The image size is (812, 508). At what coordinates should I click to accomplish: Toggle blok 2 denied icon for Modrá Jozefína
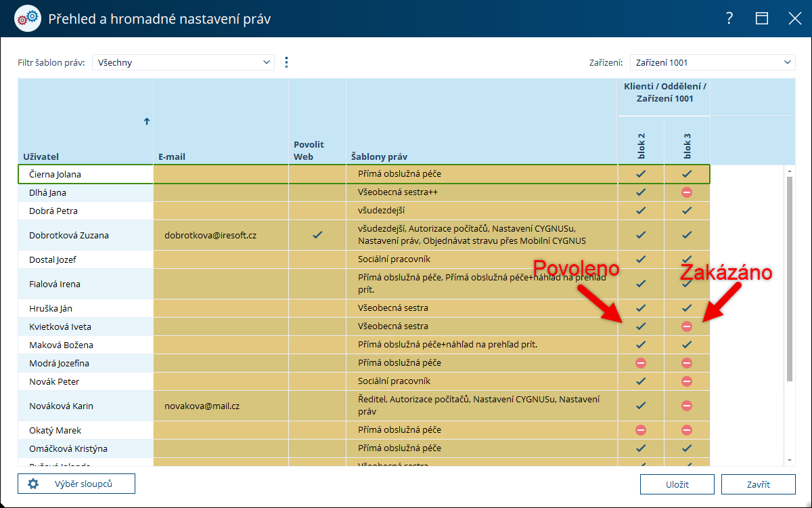(x=641, y=363)
